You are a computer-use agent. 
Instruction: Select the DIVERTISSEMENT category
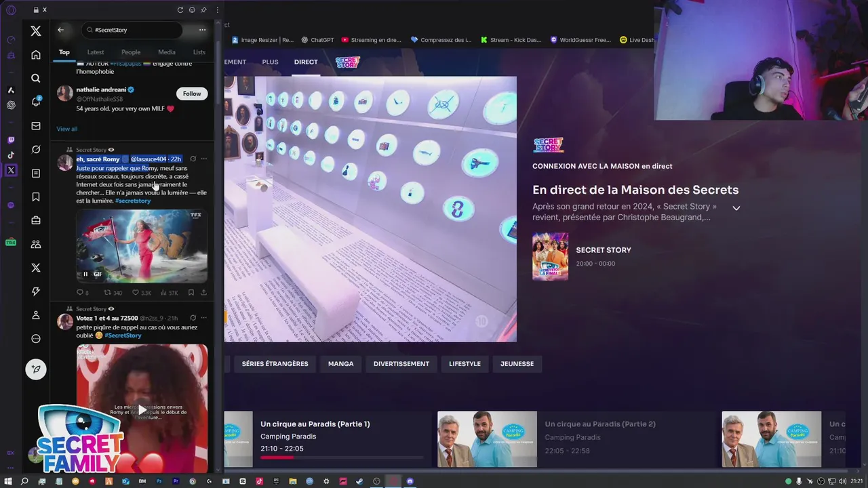pyautogui.click(x=401, y=364)
